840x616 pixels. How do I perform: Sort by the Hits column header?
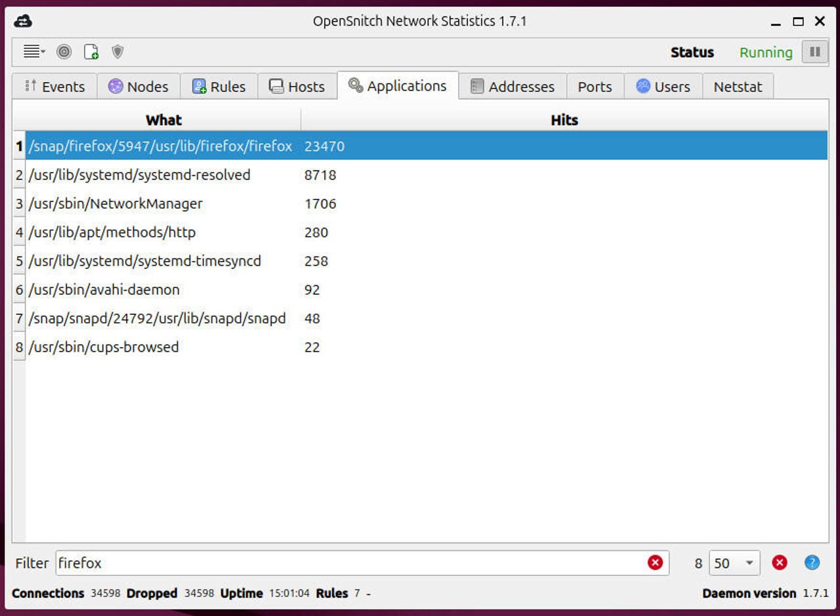pos(564,120)
